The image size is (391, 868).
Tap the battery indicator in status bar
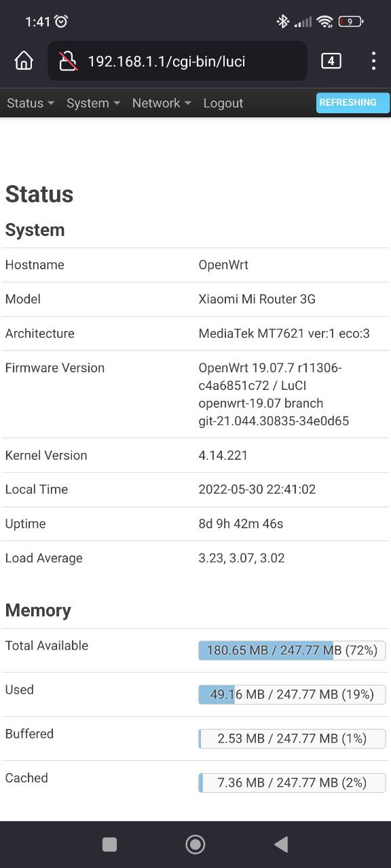click(x=350, y=22)
